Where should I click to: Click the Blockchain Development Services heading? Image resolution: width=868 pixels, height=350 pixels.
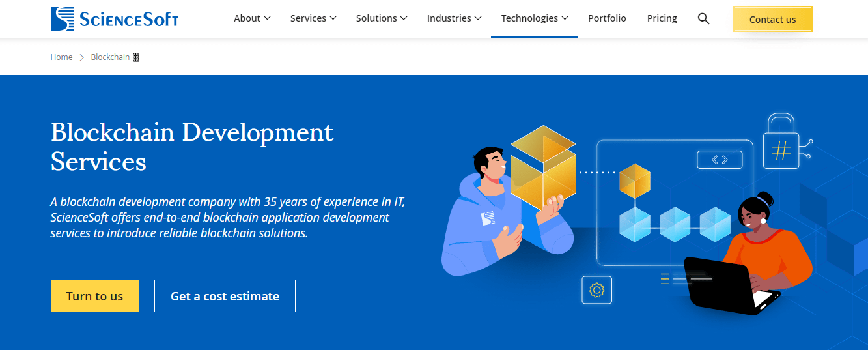pos(192,147)
